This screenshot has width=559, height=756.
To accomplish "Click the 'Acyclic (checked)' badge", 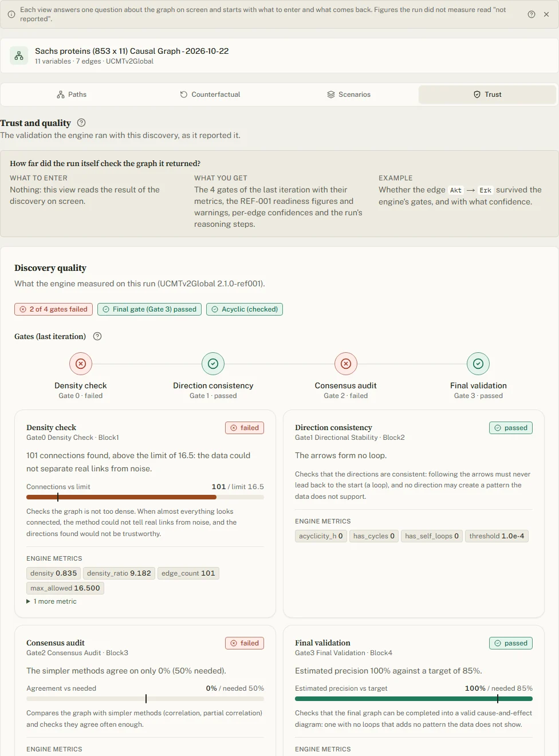I will pos(245,309).
